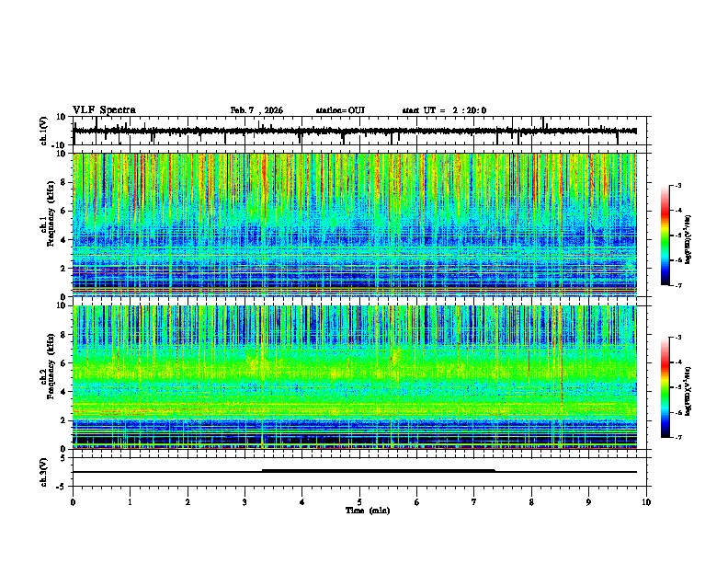Click the ch.1 spectrogram color scale bar
The height and width of the screenshot is (563, 728).
point(665,236)
